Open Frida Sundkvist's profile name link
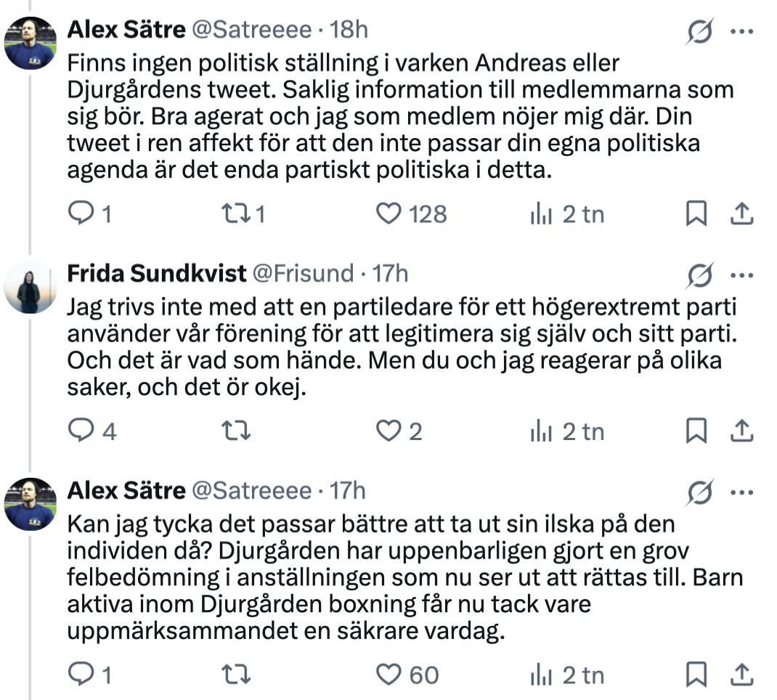This screenshot has height=700, width=777. point(157,274)
